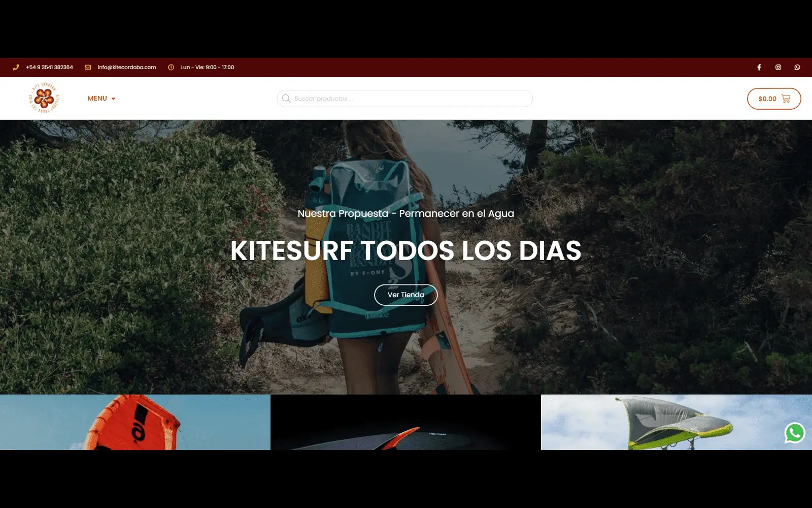Click the clock hours icon
812x508 pixels.
pos(171,67)
